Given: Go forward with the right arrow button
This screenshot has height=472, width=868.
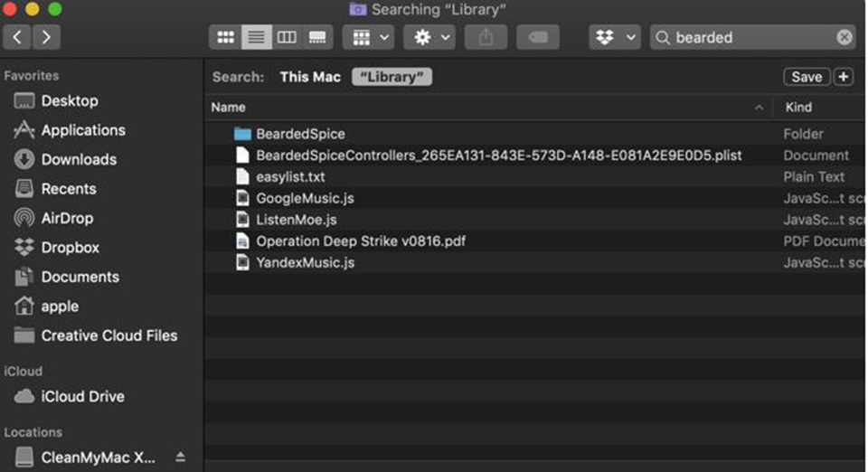Looking at the screenshot, I should click(46, 38).
